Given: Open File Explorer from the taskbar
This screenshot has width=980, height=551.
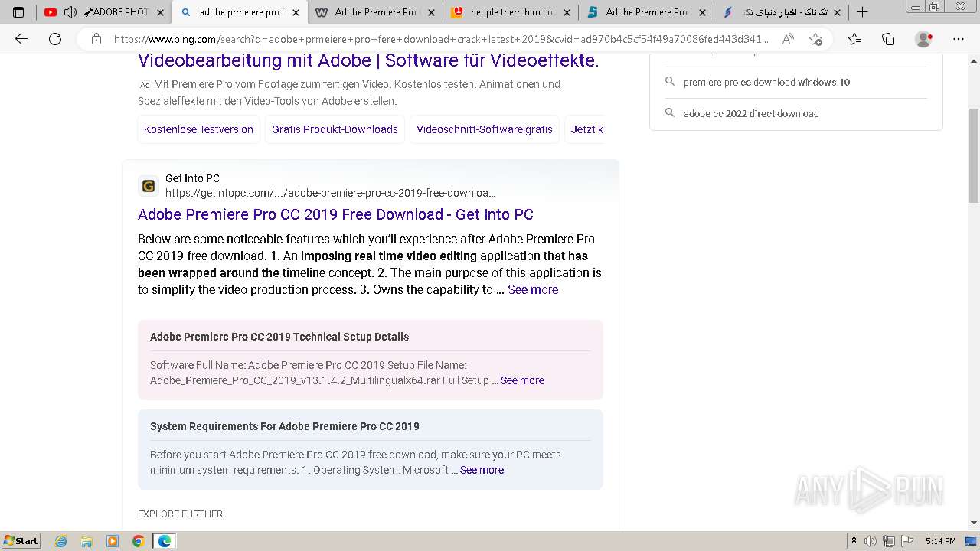Looking at the screenshot, I should coord(87,541).
